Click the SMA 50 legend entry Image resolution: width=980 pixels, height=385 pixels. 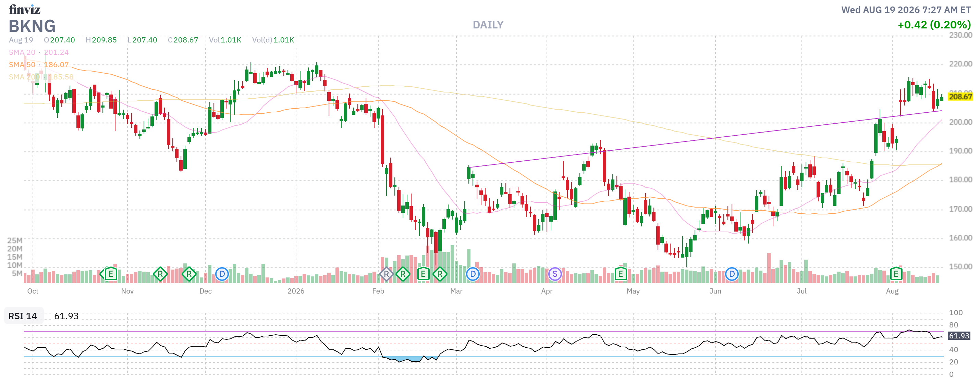pyautogui.click(x=39, y=65)
